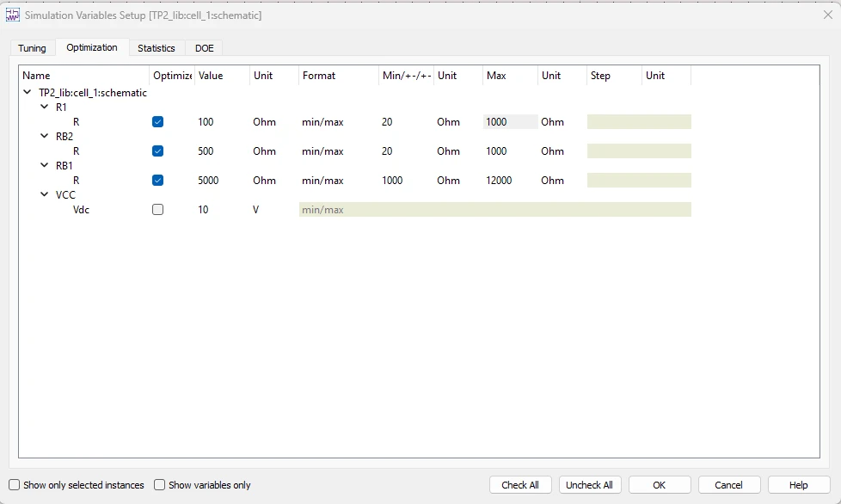
Task: Click the RB2 Max value 1000
Action: click(510, 151)
